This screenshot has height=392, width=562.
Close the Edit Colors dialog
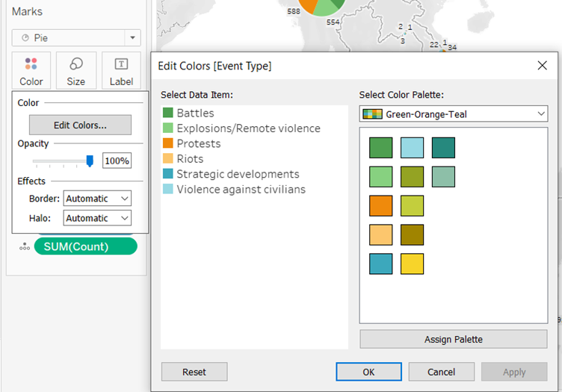tap(543, 66)
